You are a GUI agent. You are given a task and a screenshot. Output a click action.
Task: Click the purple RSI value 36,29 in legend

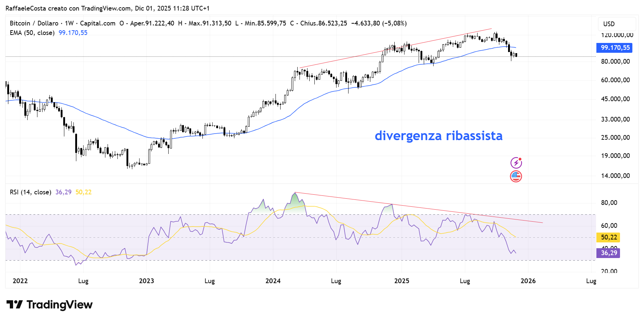click(x=63, y=192)
